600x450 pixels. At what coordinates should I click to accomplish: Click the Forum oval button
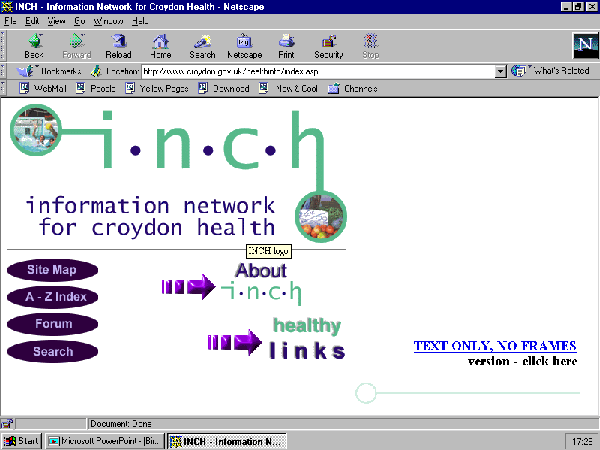(52, 324)
